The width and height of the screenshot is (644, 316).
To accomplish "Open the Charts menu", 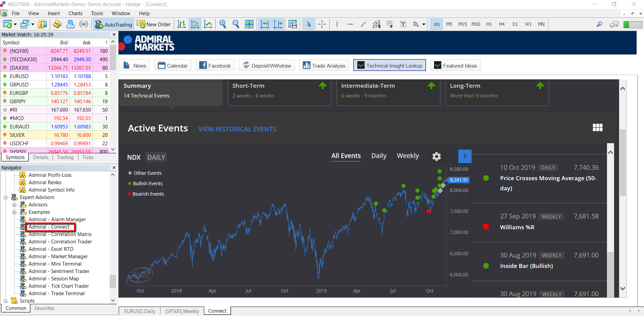I will click(x=75, y=13).
